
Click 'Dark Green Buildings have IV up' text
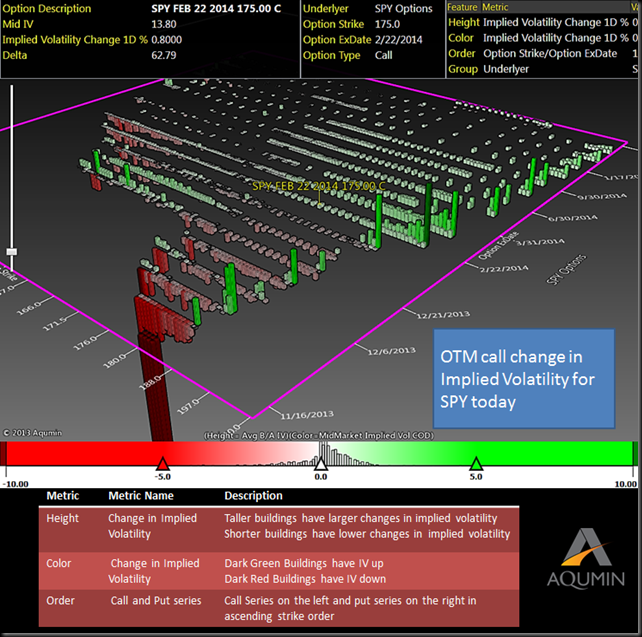(x=304, y=563)
